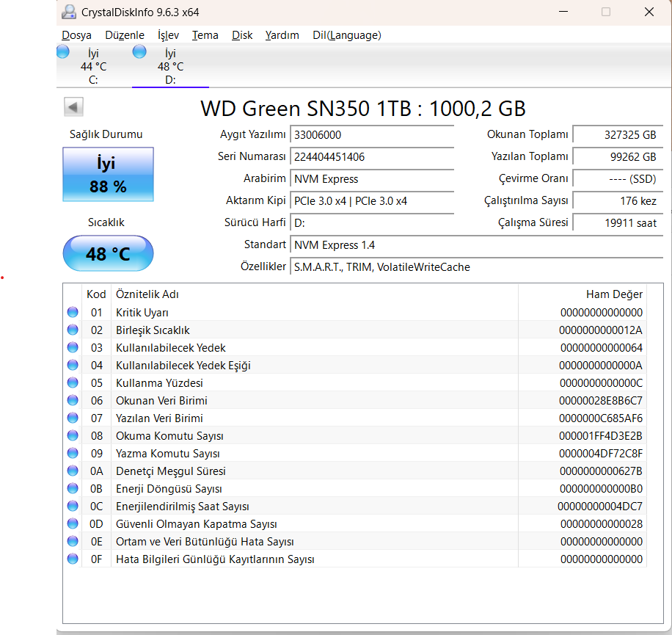
Task: Click status orb of Yazılan Veri Birimi row
Action: tap(73, 418)
